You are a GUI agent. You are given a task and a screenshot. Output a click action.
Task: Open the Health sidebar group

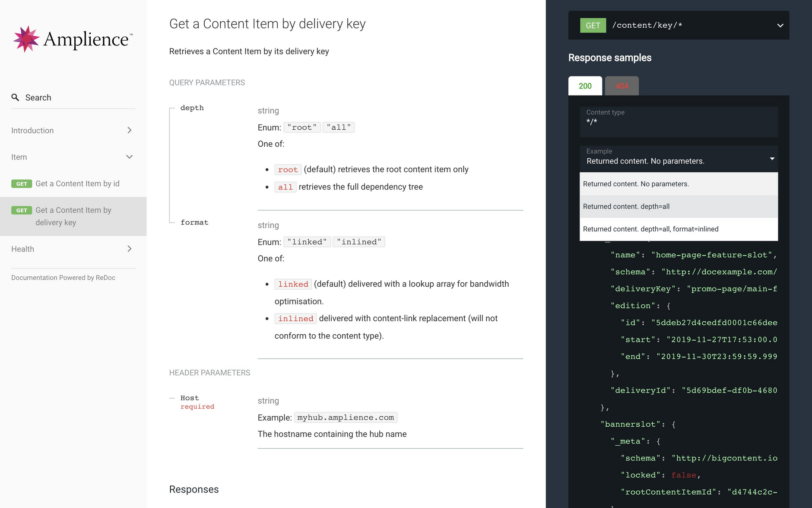22,249
